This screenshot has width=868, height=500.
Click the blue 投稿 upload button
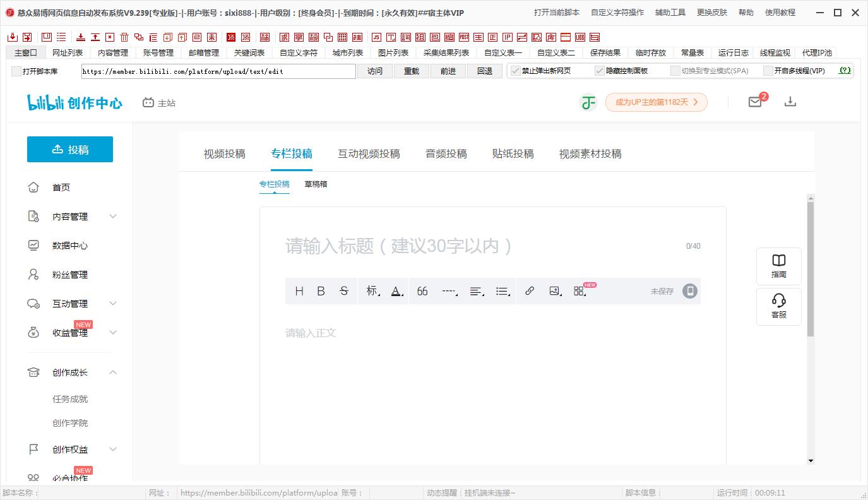coord(70,150)
